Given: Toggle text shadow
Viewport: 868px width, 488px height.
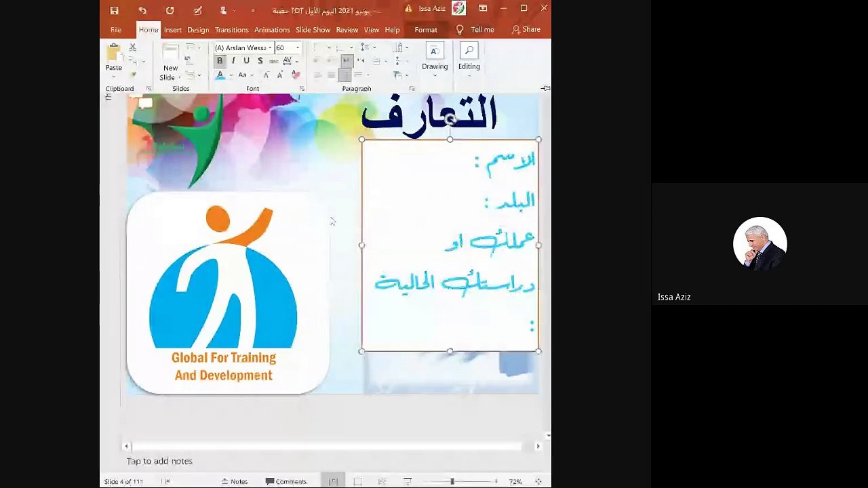Looking at the screenshot, I should tap(260, 61).
